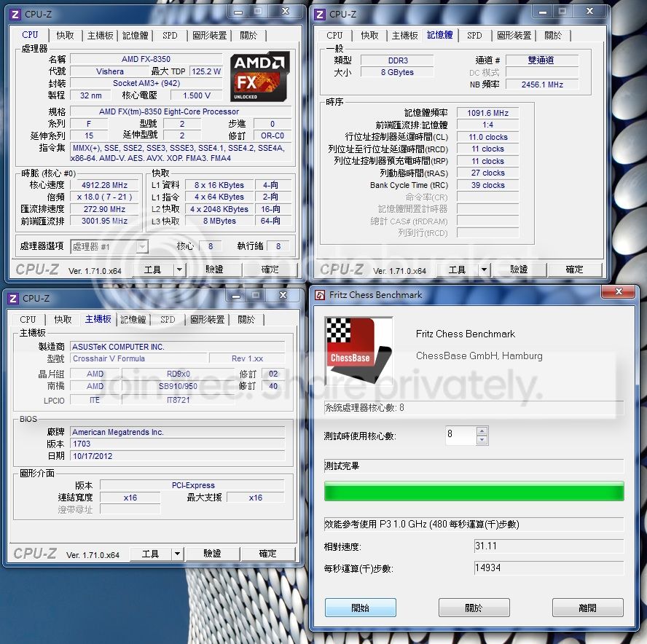Click the BIOS date 10/17/2012
The image size is (647, 644).
pyautogui.click(x=178, y=456)
